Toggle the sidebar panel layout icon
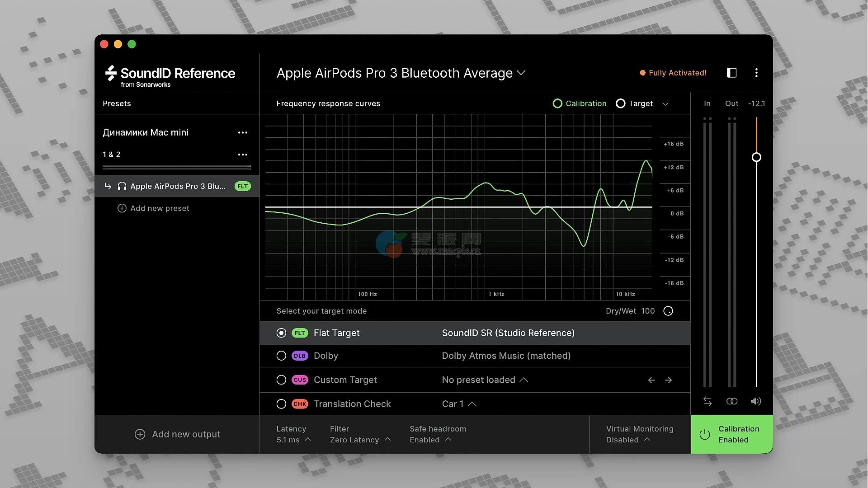Viewport: 868px width, 488px height. (731, 73)
